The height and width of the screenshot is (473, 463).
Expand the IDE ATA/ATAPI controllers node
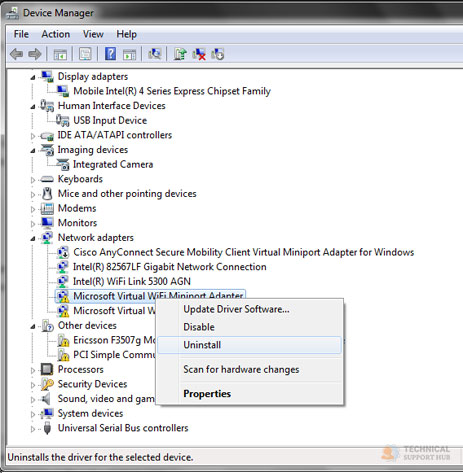coord(33,136)
